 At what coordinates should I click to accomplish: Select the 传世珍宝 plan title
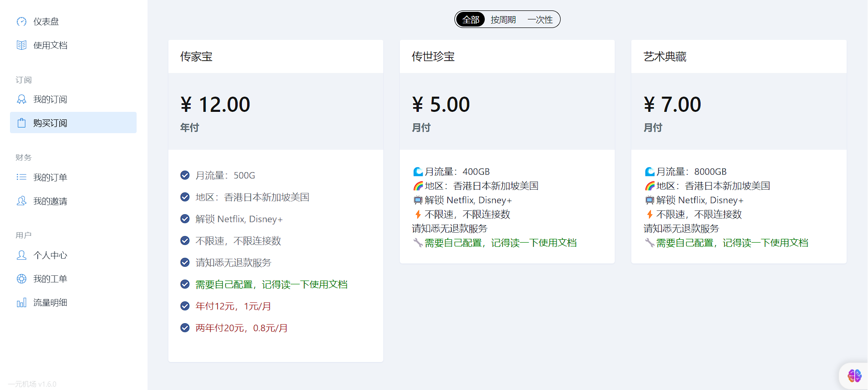(433, 56)
